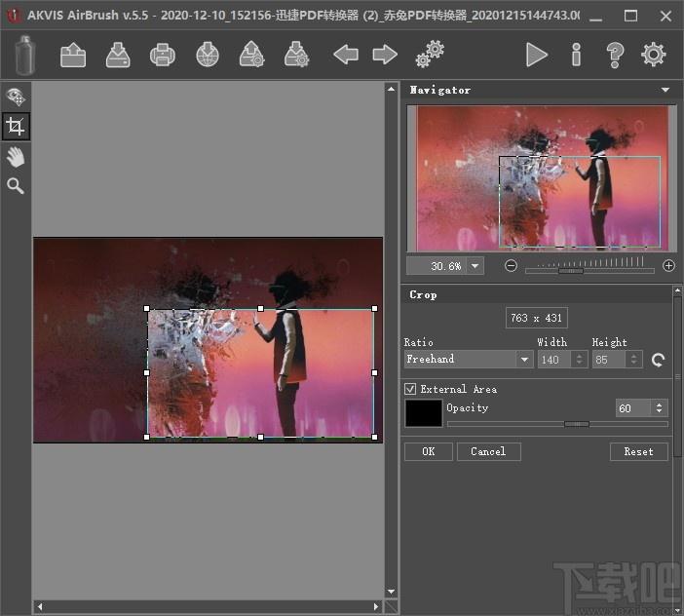This screenshot has width=684, height=616.
Task: Maximize the AKVIS AirBrush window
Action: (630, 17)
